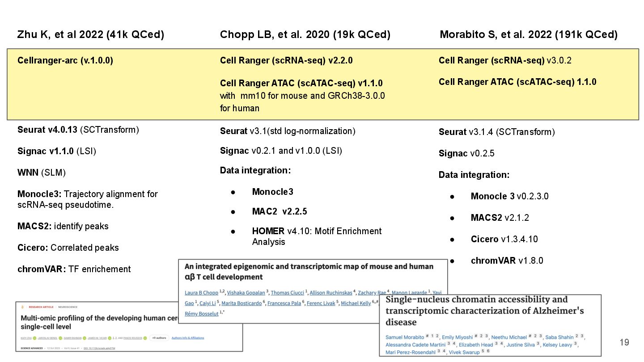Viewport: 644px width, 362px height.
Task: Click the slide number 19
Action: click(624, 343)
